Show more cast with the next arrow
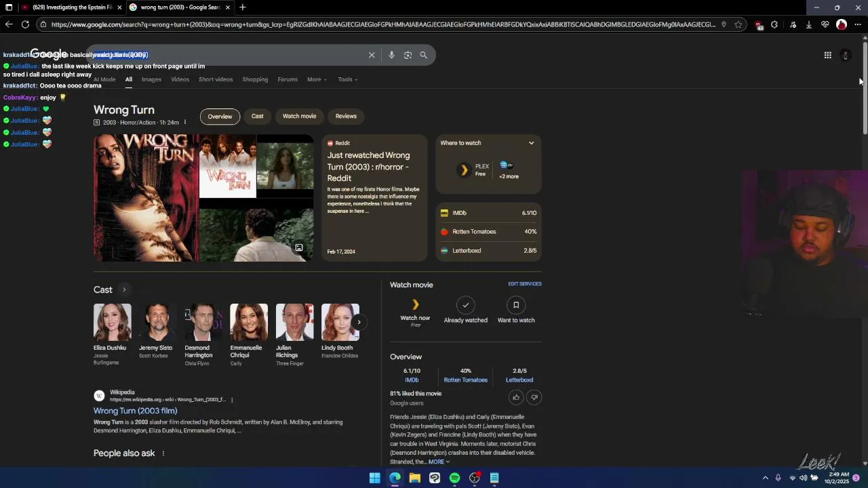This screenshot has width=868, height=488. (x=359, y=322)
